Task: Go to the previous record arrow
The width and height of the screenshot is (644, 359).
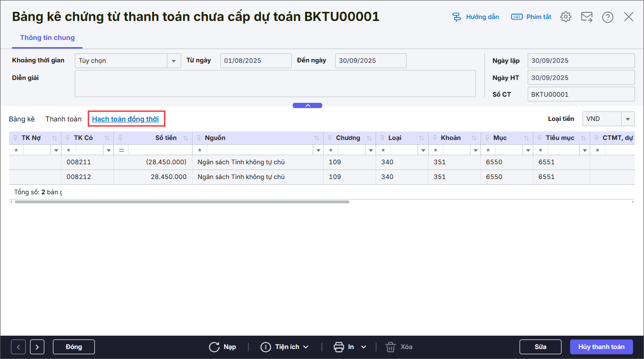Action: (18, 347)
